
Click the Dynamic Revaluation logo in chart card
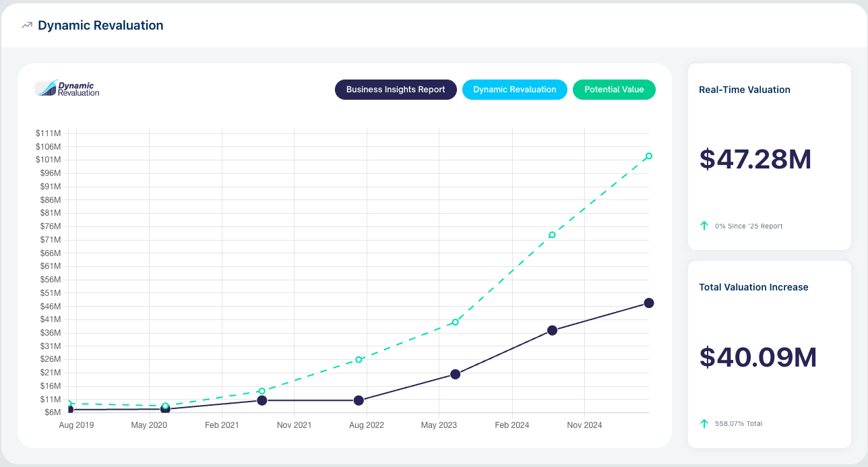coord(67,89)
